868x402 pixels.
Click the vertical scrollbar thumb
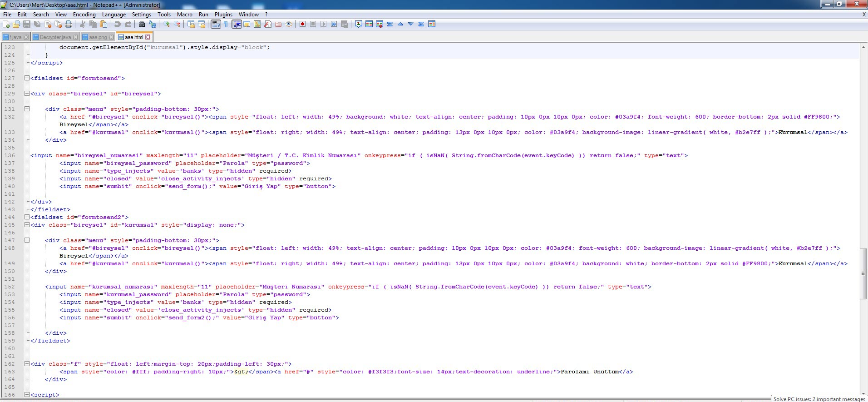[x=863, y=273]
